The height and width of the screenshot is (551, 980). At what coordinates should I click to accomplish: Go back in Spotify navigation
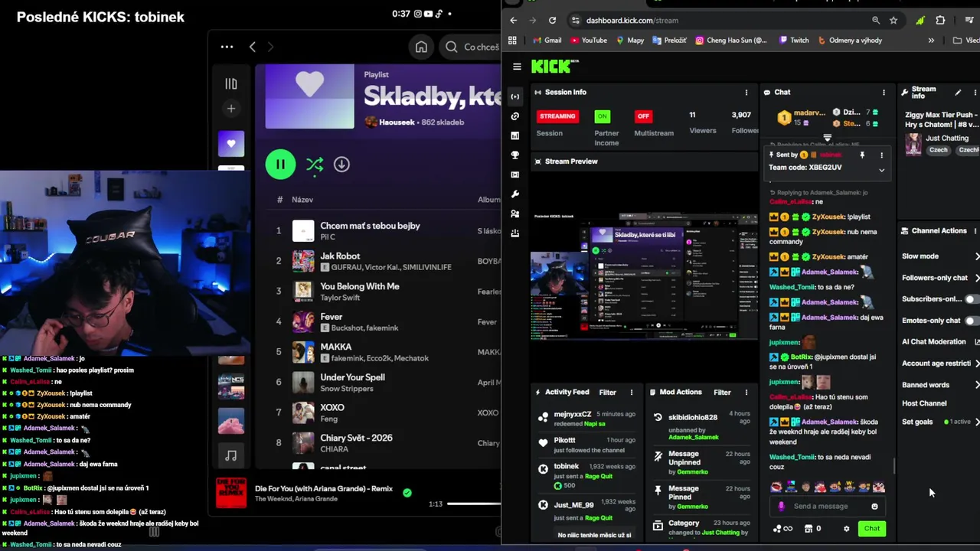click(x=253, y=47)
